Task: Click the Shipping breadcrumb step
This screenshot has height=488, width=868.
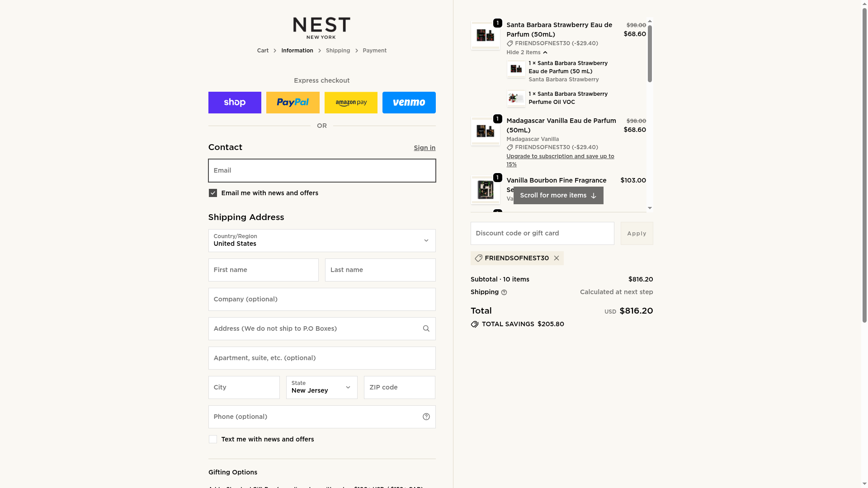Action: [x=338, y=51]
